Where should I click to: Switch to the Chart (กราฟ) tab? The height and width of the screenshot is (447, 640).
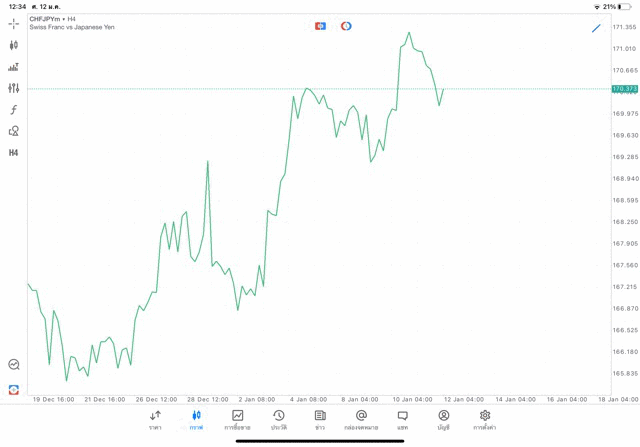[x=196, y=419]
